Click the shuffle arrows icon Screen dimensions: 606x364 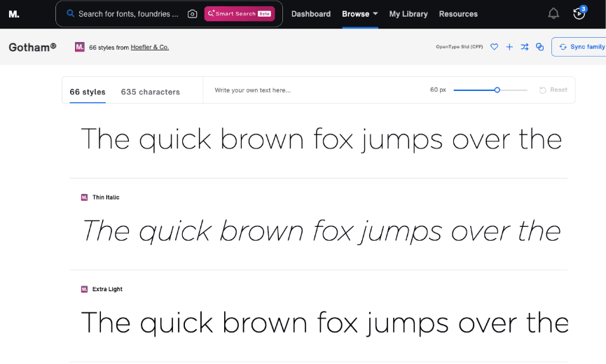524,47
